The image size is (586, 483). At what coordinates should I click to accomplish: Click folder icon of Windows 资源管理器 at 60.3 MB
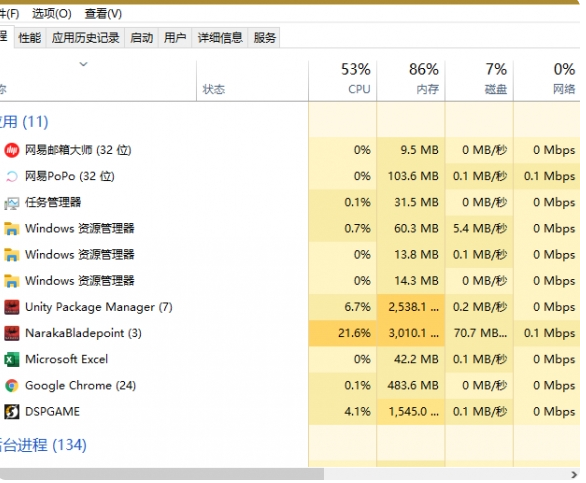[x=12, y=229]
